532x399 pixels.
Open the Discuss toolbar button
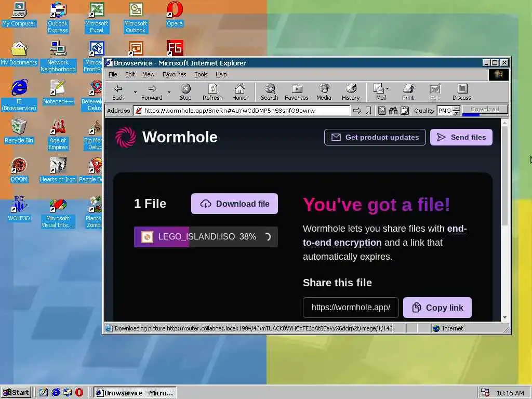(461, 92)
